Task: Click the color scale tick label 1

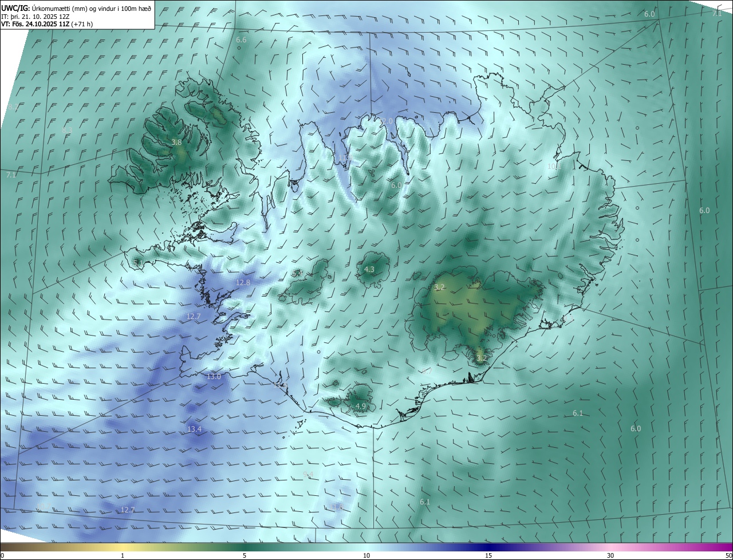Action: (123, 555)
